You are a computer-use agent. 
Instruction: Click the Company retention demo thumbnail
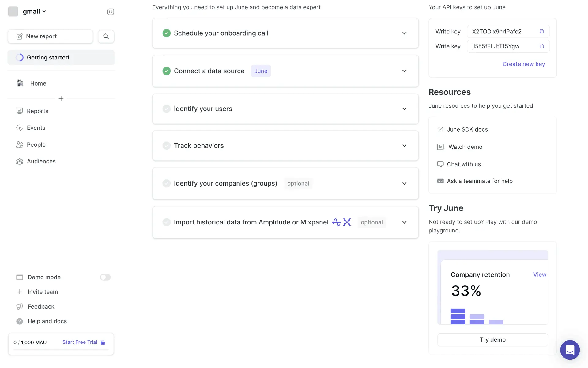(x=492, y=287)
